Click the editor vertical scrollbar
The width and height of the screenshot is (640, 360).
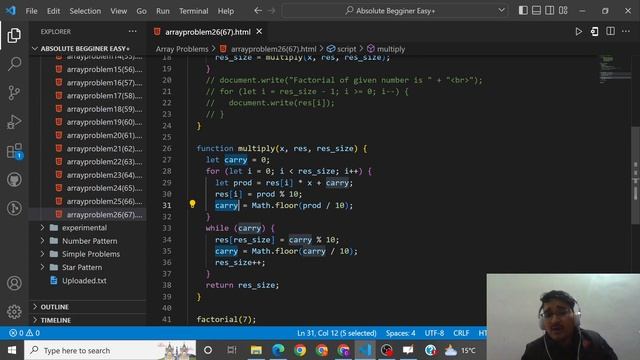(636, 176)
